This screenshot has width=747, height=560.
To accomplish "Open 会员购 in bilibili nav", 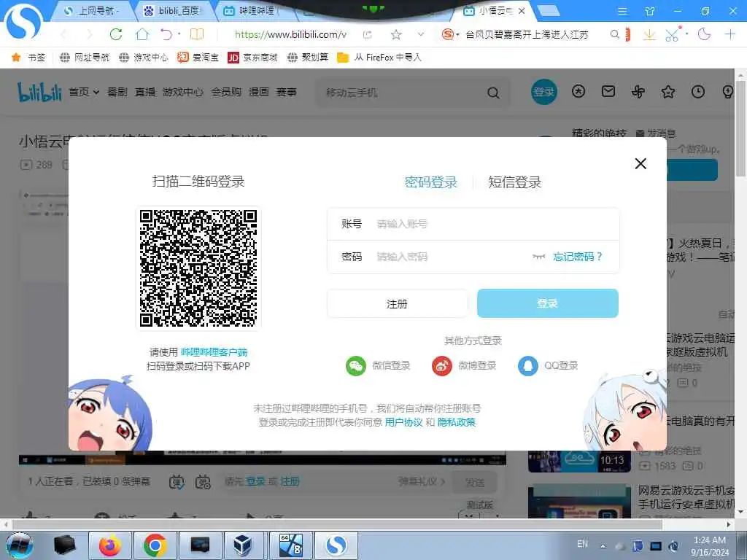I will click(226, 92).
